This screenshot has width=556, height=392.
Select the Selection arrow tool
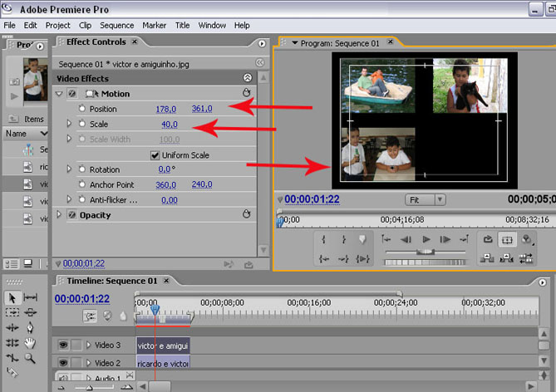[12, 297]
